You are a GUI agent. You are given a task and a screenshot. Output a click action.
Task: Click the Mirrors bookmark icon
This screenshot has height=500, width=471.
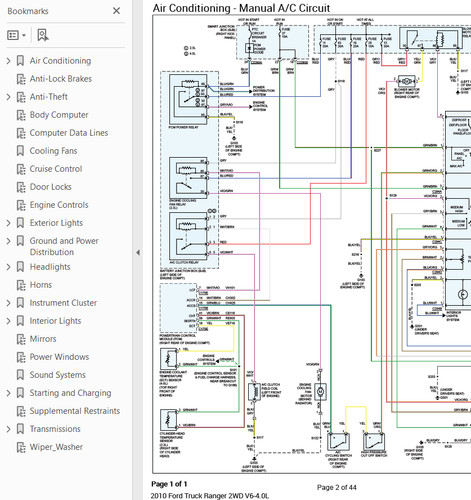pyautogui.click(x=21, y=339)
